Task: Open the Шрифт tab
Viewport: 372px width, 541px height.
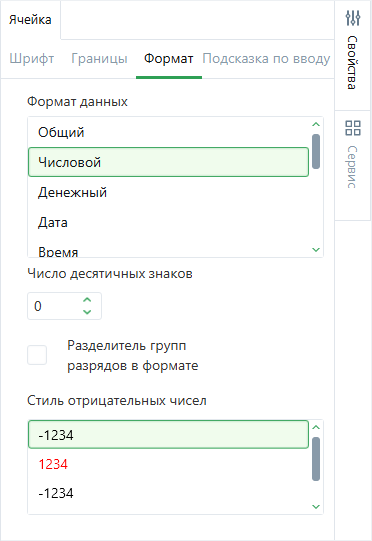Action: [x=32, y=58]
